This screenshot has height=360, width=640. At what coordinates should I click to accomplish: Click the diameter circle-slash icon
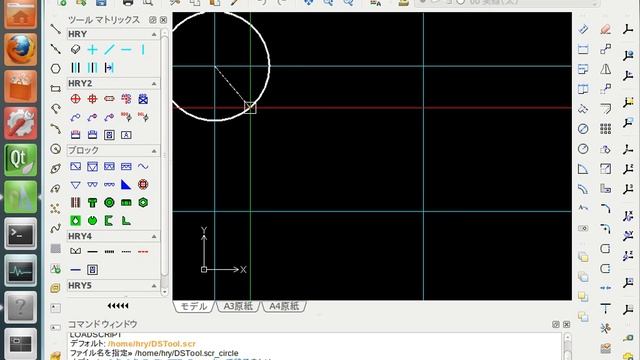coord(583,129)
